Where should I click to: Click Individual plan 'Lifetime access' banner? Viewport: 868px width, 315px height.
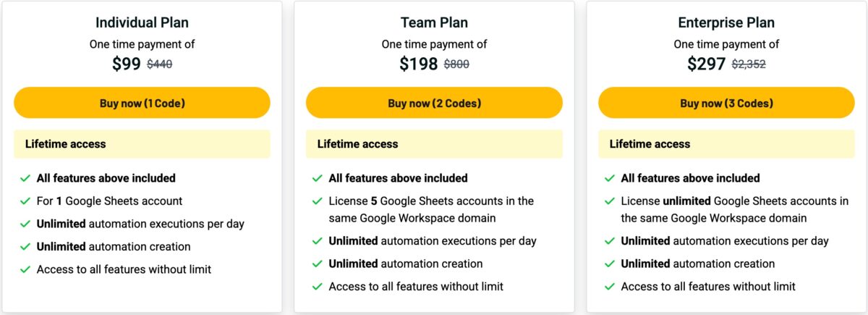click(x=142, y=144)
